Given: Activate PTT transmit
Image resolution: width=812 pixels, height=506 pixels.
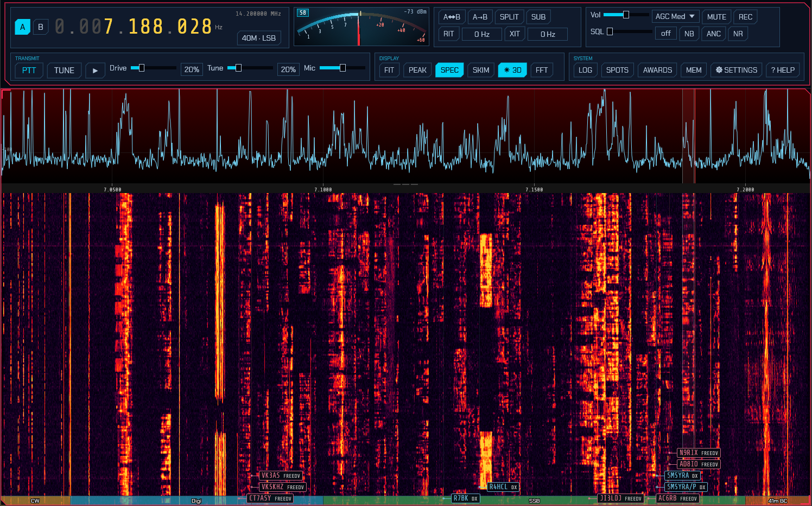Looking at the screenshot, I should point(29,71).
